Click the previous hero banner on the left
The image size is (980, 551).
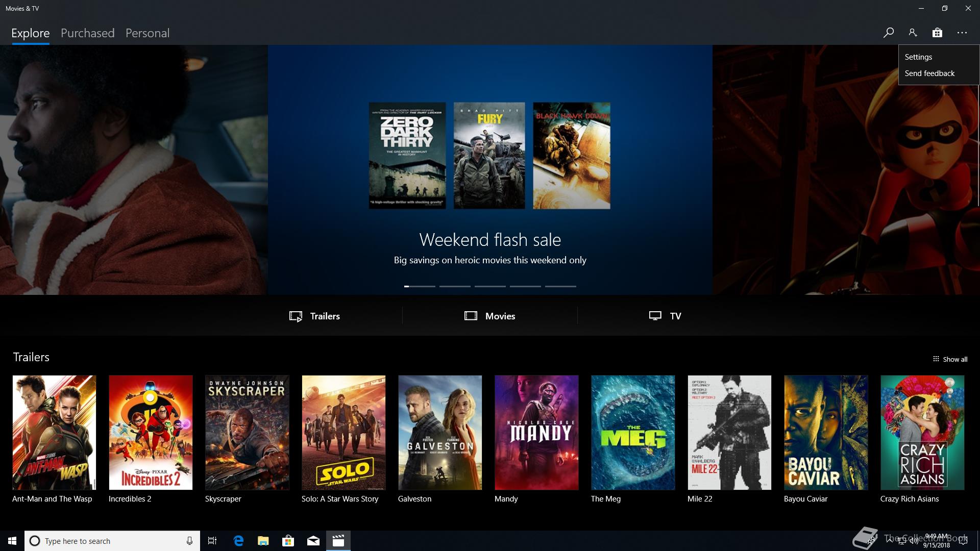coord(134,170)
